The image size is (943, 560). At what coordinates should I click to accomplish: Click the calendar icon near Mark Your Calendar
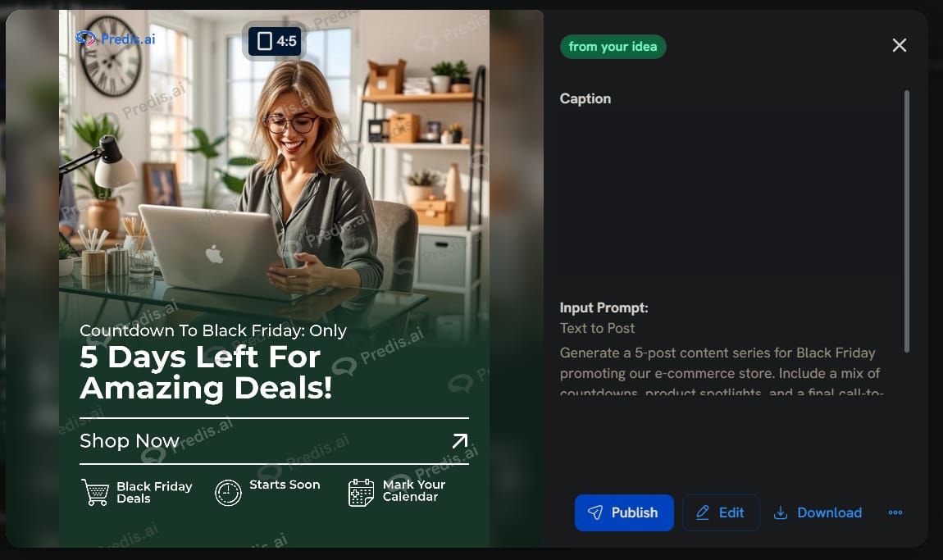click(361, 493)
